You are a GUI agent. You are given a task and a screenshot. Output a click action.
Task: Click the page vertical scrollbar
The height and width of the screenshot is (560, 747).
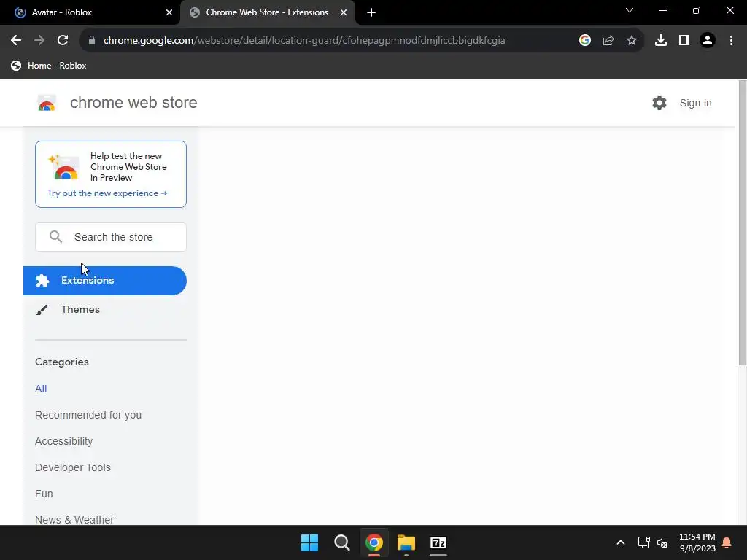click(x=742, y=223)
